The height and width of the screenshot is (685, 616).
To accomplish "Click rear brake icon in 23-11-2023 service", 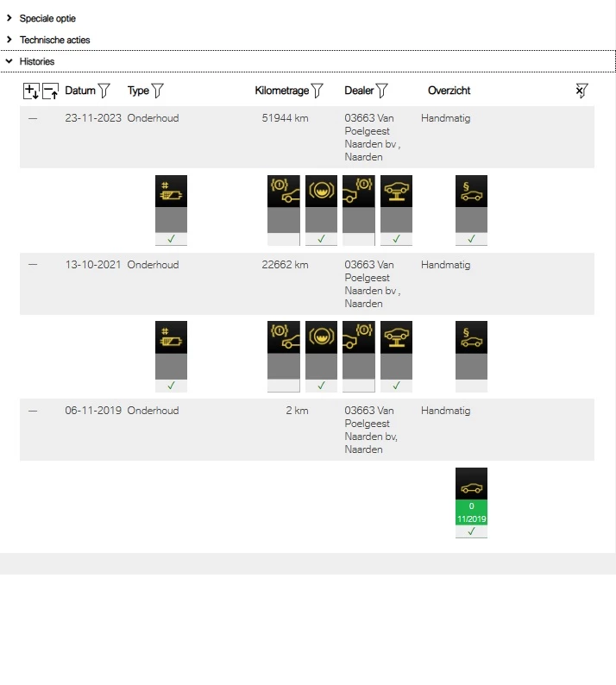I will pos(359,192).
